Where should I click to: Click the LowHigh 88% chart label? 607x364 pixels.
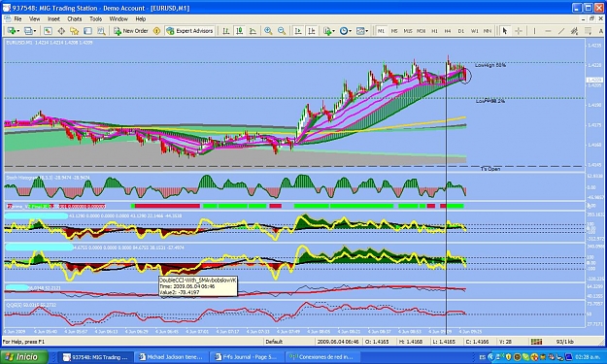click(x=490, y=65)
